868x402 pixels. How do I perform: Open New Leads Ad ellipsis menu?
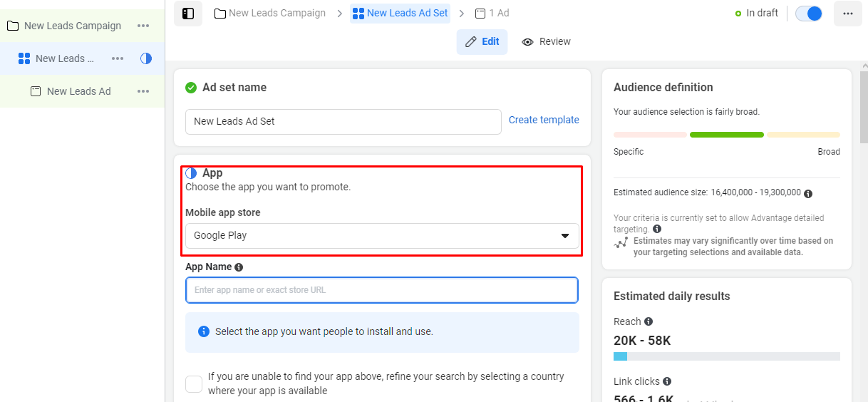pos(143,91)
